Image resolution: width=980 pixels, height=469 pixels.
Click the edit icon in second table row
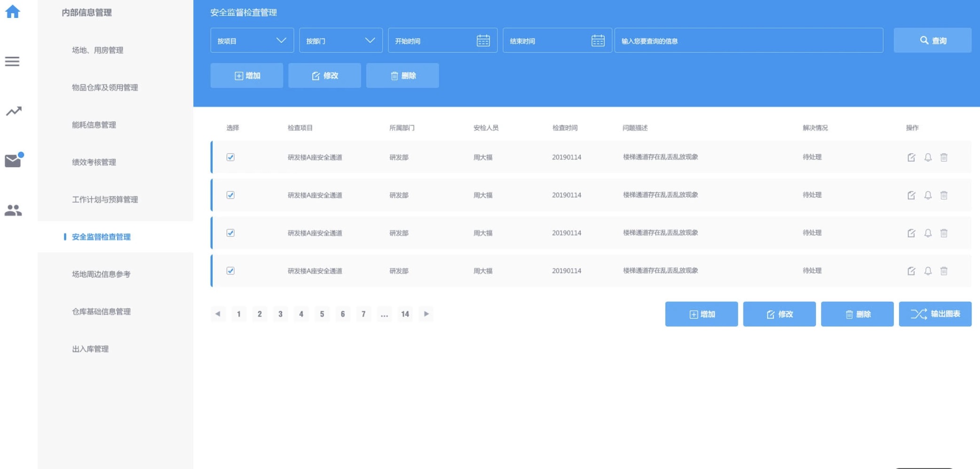(x=911, y=195)
